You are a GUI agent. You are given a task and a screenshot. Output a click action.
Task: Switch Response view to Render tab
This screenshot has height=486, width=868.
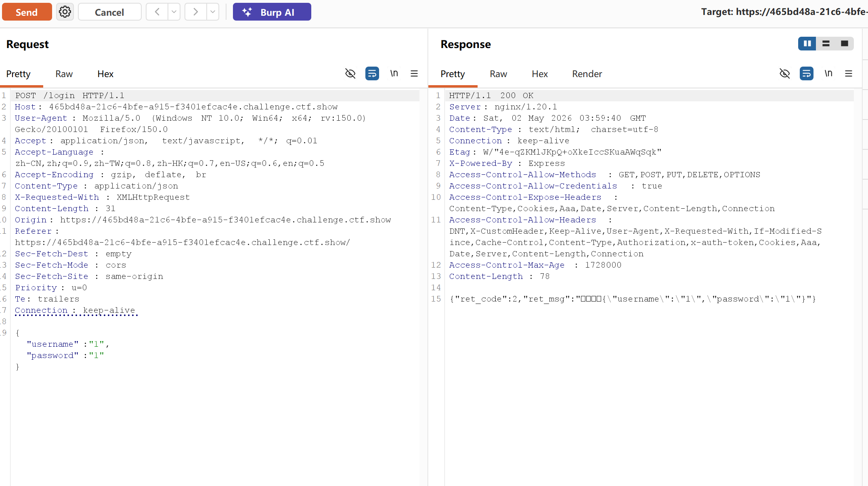pyautogui.click(x=587, y=74)
